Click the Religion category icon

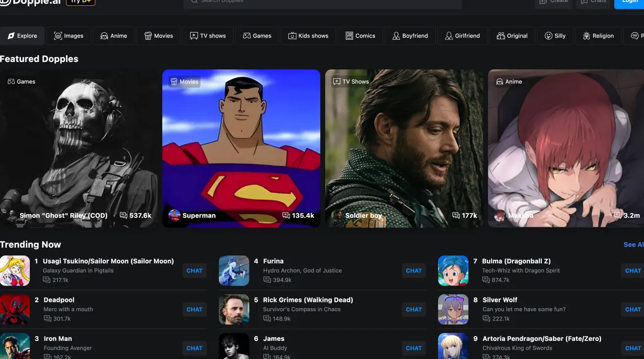(x=586, y=36)
